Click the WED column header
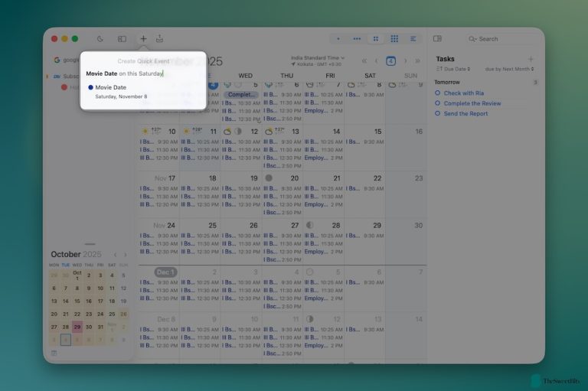588x391 pixels. click(245, 76)
